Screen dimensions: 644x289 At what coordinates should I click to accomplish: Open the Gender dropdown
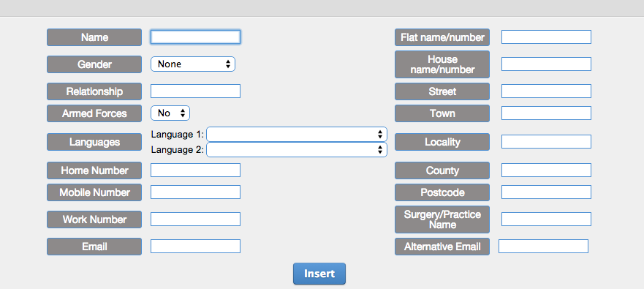pyautogui.click(x=193, y=64)
